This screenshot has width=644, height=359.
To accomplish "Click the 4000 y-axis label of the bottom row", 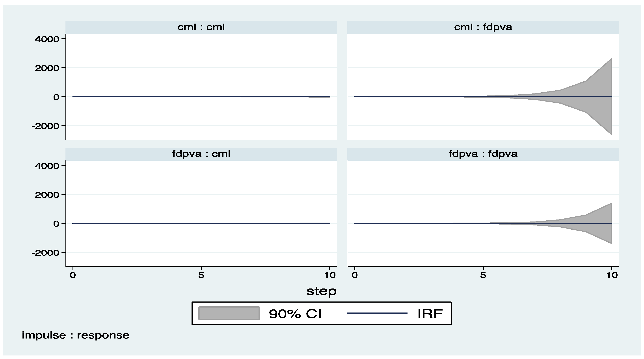I will [x=47, y=166].
